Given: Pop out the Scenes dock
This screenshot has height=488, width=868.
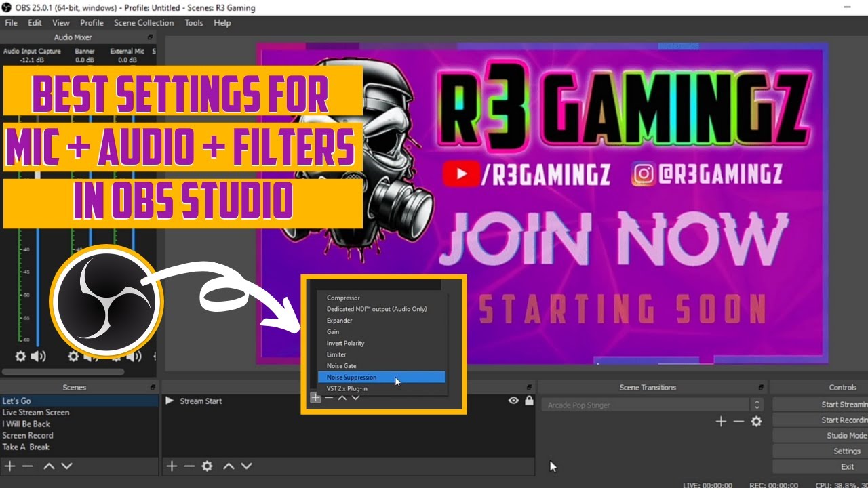Looking at the screenshot, I should tap(153, 387).
